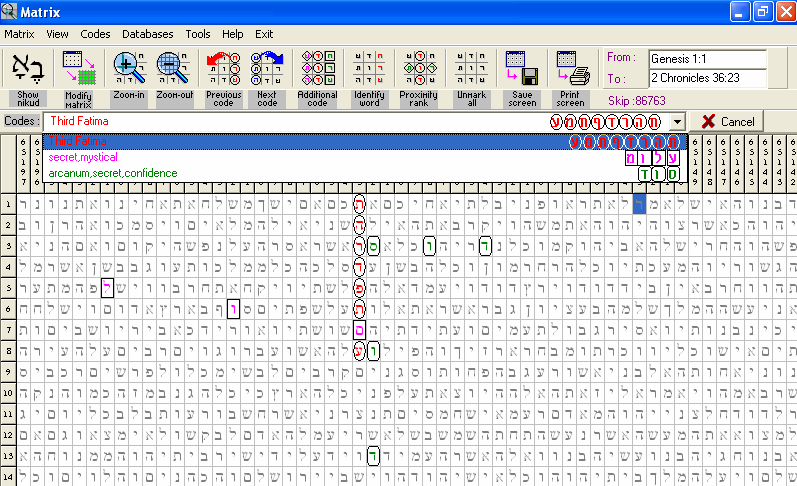This screenshot has width=797, height=486.
Task: Go to Previous code
Action: (x=224, y=68)
